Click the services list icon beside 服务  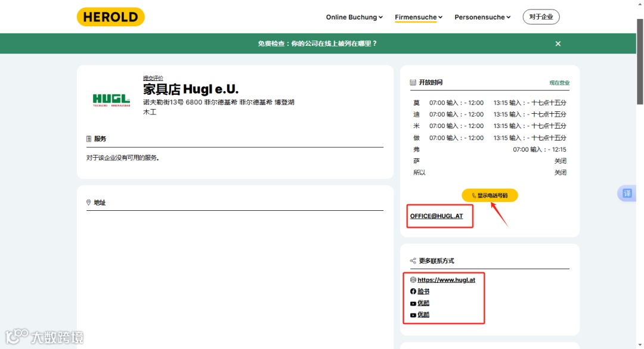point(89,139)
